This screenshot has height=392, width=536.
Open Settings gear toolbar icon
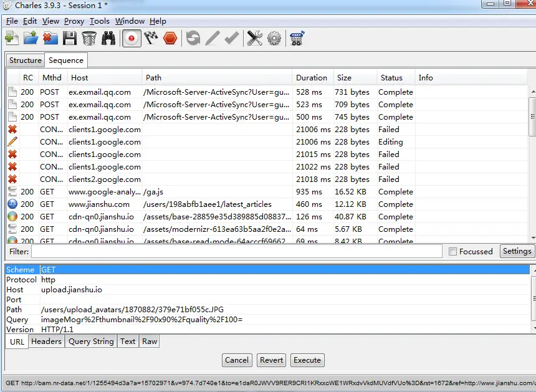[x=274, y=38]
